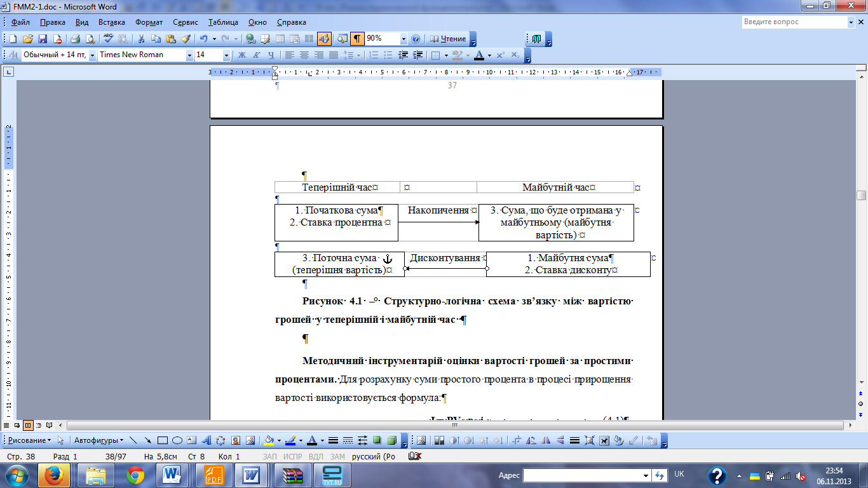Open the Формат menu
868x488 pixels.
tap(149, 22)
